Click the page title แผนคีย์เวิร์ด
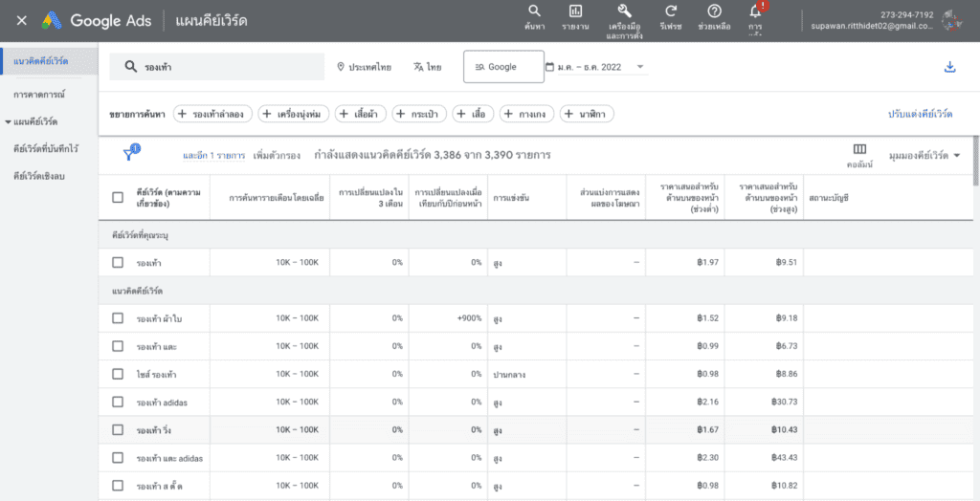The height and width of the screenshot is (501, 980). pos(211,21)
